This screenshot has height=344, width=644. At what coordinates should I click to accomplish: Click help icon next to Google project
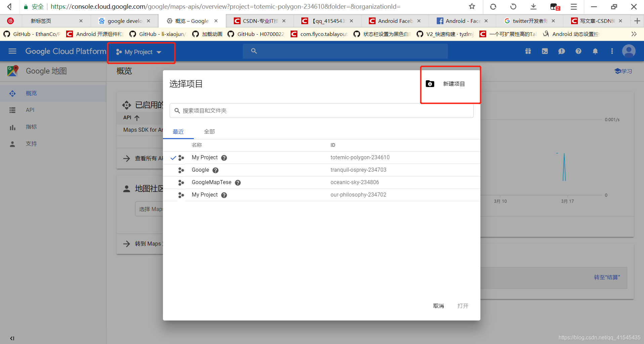pyautogui.click(x=216, y=170)
